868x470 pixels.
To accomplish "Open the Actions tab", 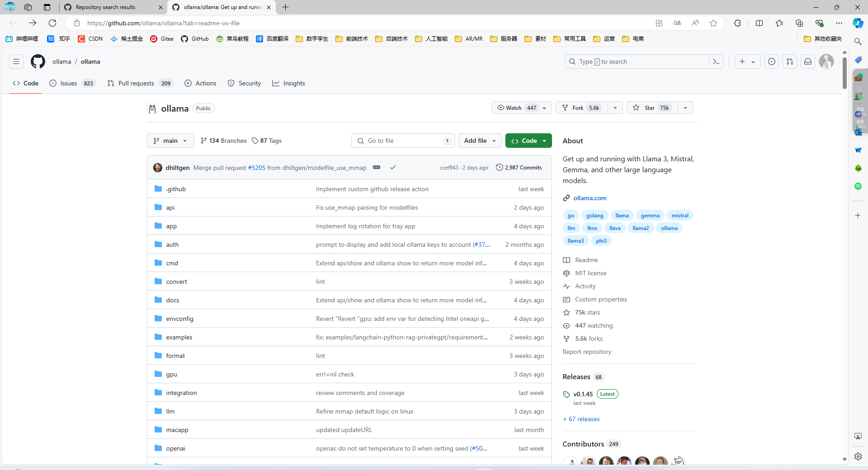I will 201,83.
